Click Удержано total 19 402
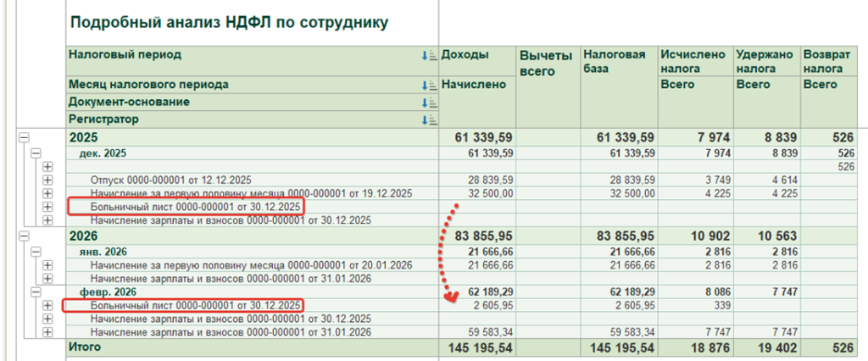Screen dimensions: 868x361 (x=778, y=347)
